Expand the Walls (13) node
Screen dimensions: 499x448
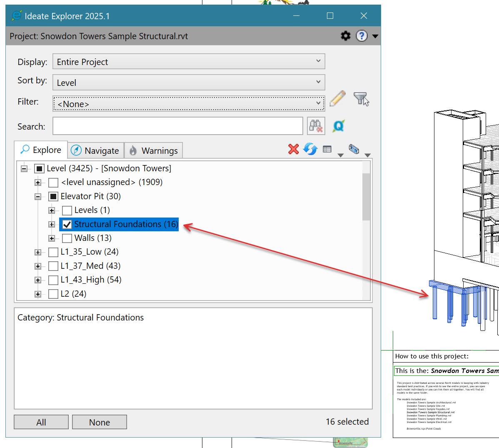52,238
